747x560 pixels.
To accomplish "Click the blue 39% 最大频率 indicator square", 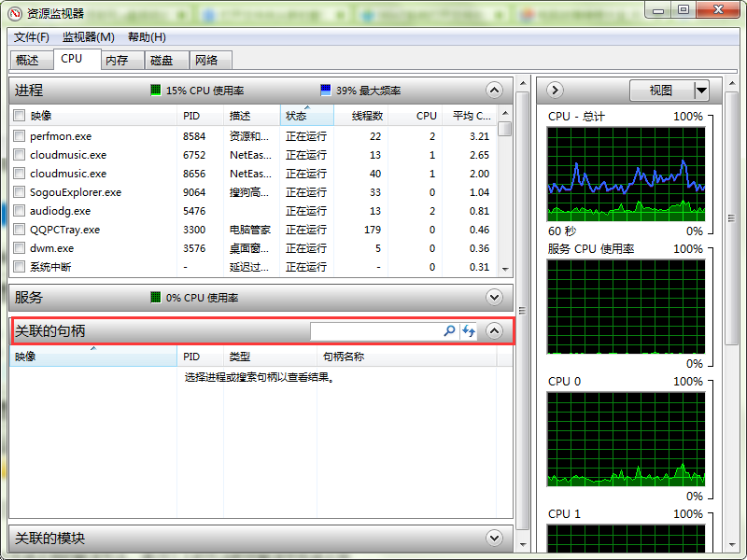I will 325,91.
